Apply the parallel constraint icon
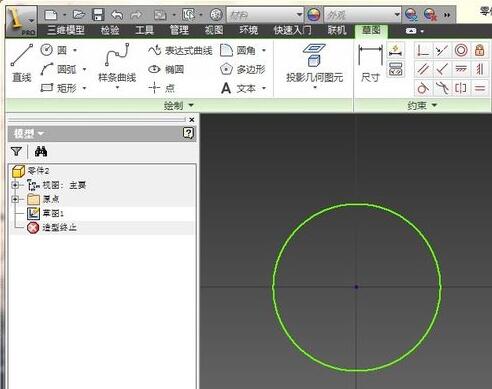Screen dimensions: 492x389 [423, 69]
